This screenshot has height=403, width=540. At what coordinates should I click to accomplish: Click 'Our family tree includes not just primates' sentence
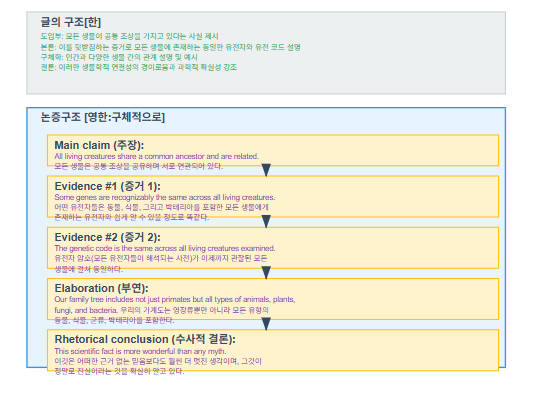[x=175, y=299]
